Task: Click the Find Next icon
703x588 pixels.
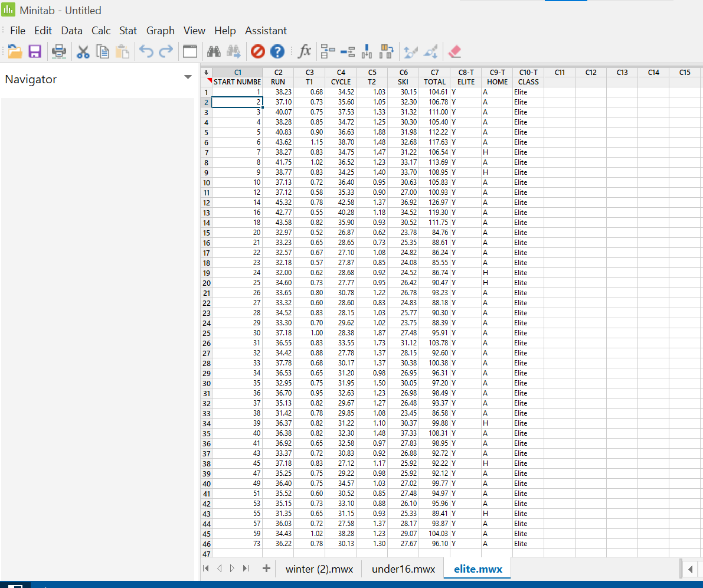Action: (x=233, y=51)
